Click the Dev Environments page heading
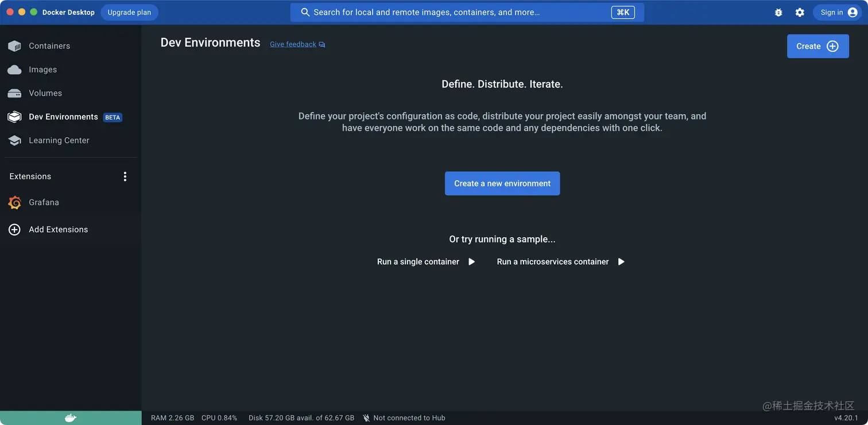868x425 pixels. tap(210, 42)
